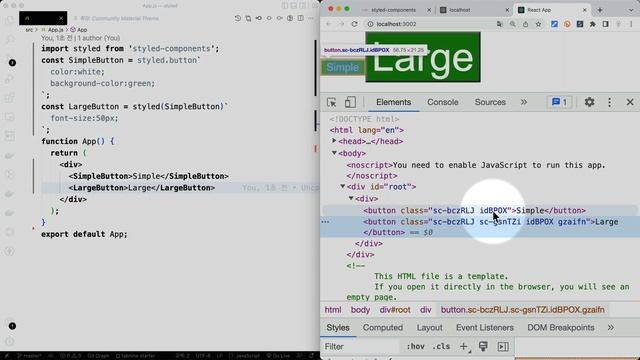
Task: Open the editor More Actions ellipsis
Action: (311, 18)
